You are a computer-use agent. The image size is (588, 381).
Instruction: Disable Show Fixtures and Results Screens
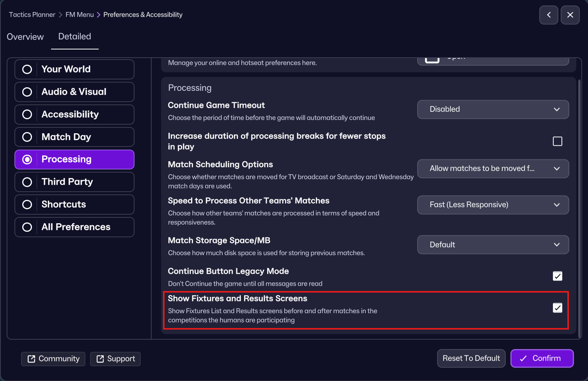[558, 308]
